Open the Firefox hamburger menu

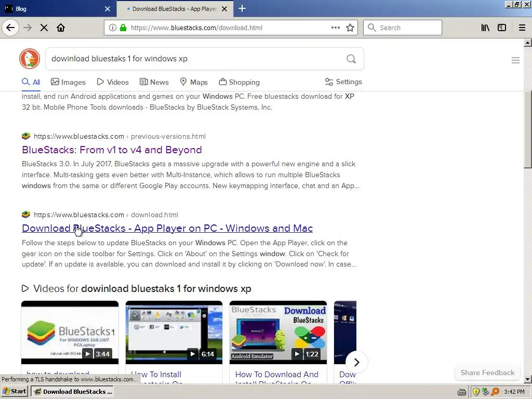tap(522, 28)
